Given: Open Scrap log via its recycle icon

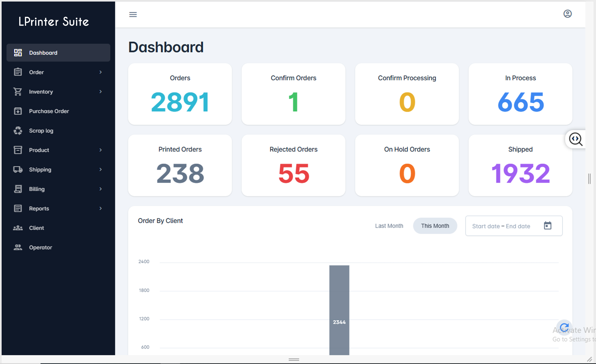Looking at the screenshot, I should tap(18, 130).
